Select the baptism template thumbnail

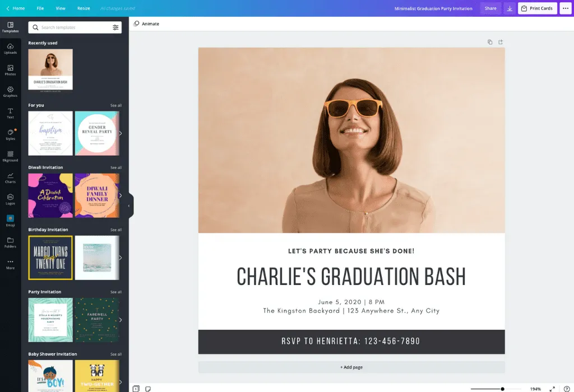tap(50, 133)
